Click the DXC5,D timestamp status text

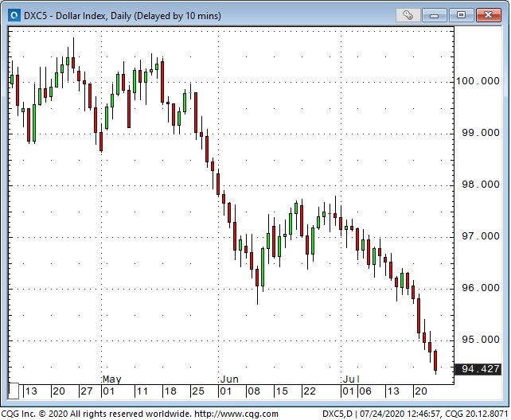(x=415, y=414)
